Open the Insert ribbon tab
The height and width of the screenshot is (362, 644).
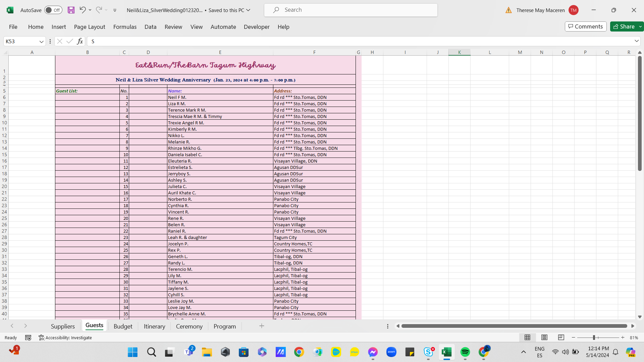[59, 27]
